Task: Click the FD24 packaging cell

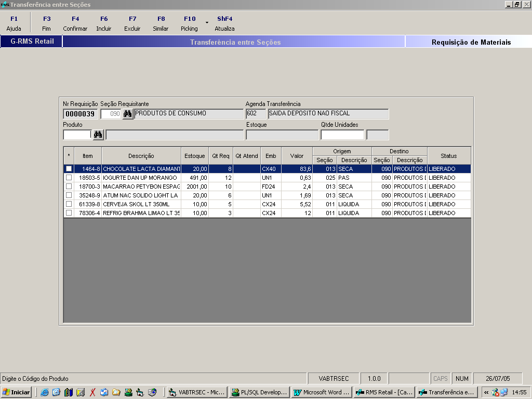Action: 271,187
